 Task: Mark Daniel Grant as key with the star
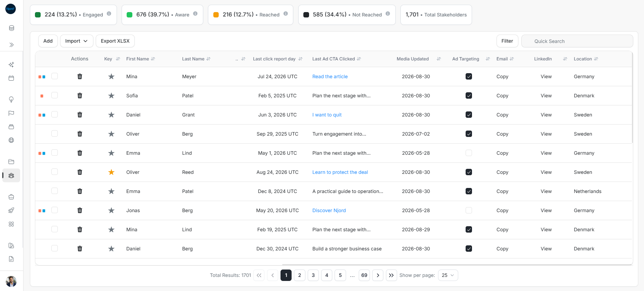pos(112,115)
